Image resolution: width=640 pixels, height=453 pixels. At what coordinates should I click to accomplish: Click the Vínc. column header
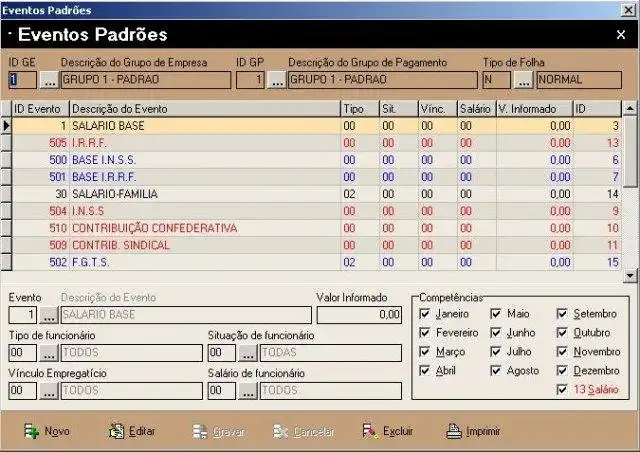(438, 109)
